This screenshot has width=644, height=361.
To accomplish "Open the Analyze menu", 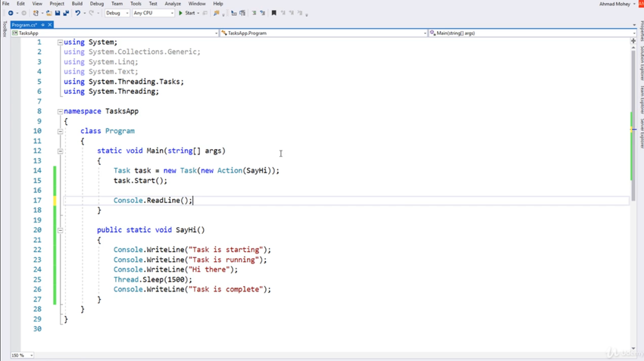I will click(173, 4).
